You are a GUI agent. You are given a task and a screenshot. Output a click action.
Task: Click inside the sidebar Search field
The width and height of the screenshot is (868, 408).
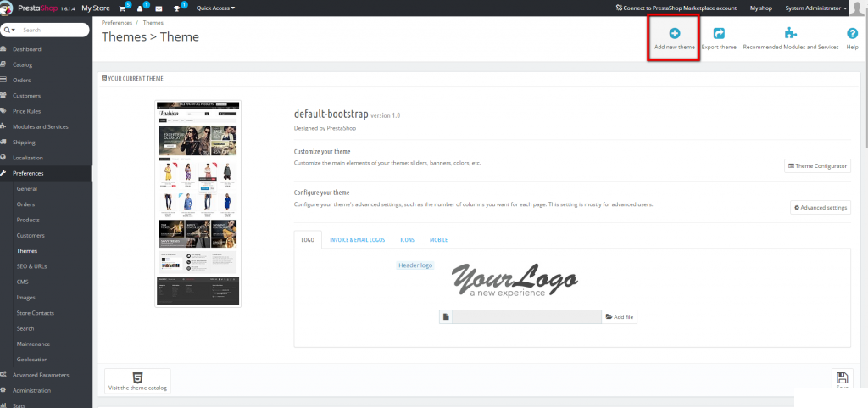(53, 30)
